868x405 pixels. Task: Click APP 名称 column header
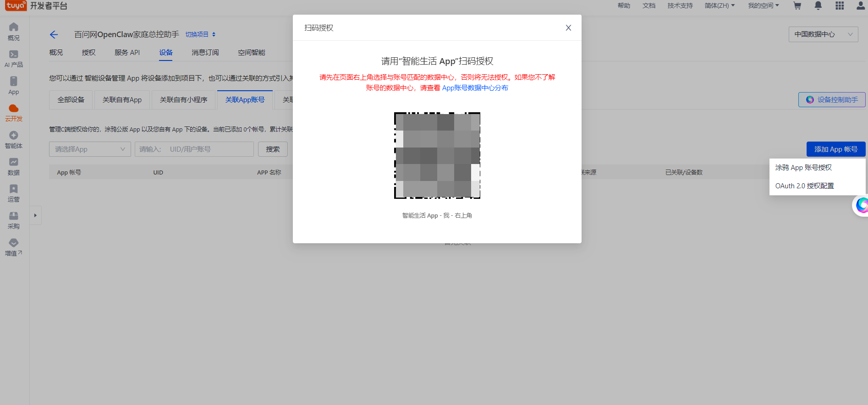[x=269, y=172]
